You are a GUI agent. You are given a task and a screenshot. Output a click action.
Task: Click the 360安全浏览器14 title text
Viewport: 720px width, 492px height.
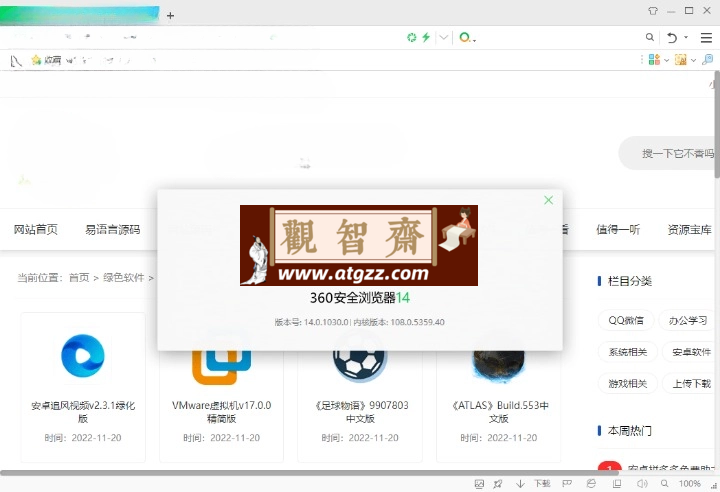tap(360, 298)
